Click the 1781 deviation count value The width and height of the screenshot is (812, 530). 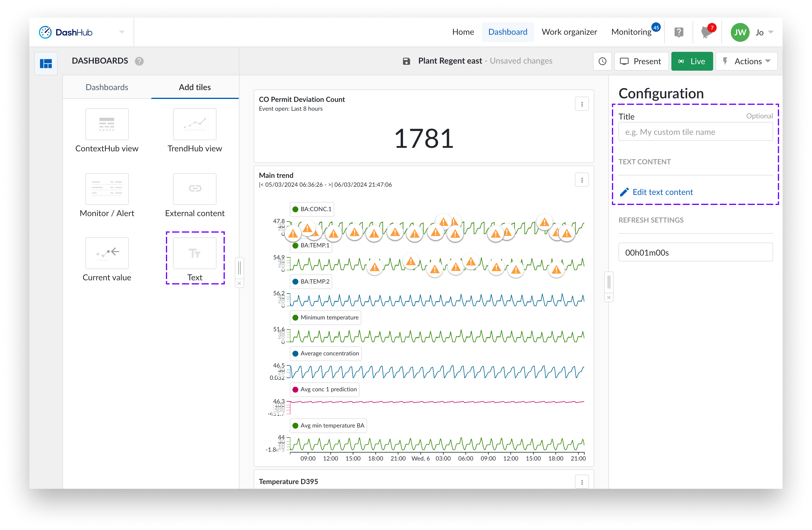[424, 138]
